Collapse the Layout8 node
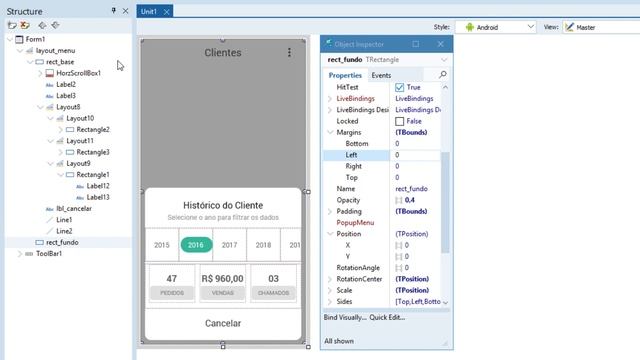 coord(40,107)
